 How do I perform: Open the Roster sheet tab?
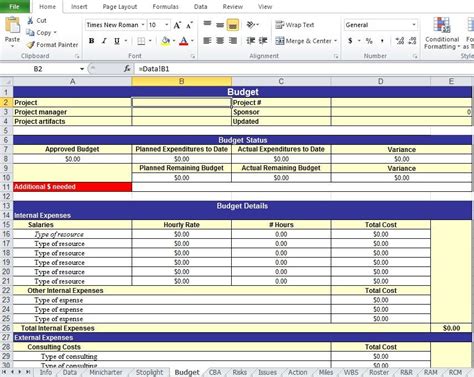click(x=379, y=372)
